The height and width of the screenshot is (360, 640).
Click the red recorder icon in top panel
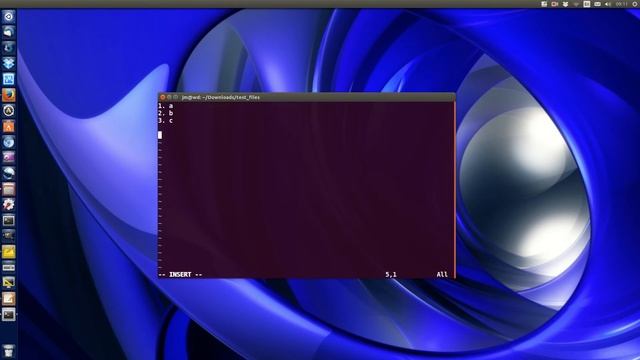tap(554, 4)
